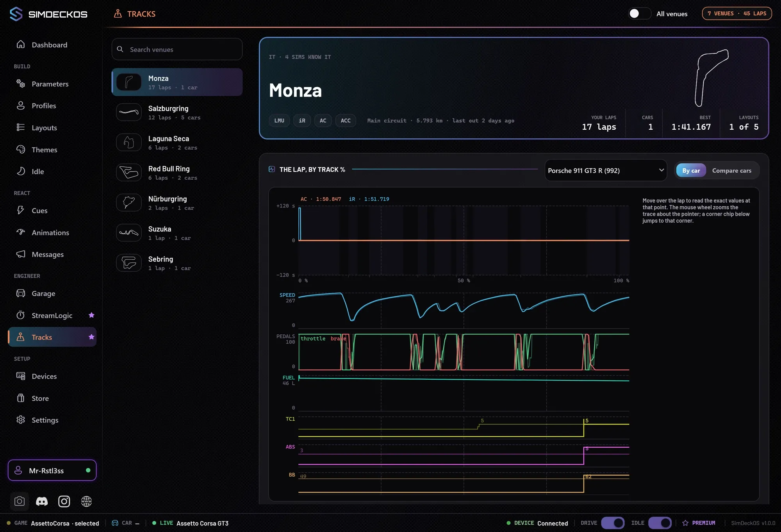Click the '1:41.167' best lap value
Viewport: 781px width, 532px height.
point(691,127)
